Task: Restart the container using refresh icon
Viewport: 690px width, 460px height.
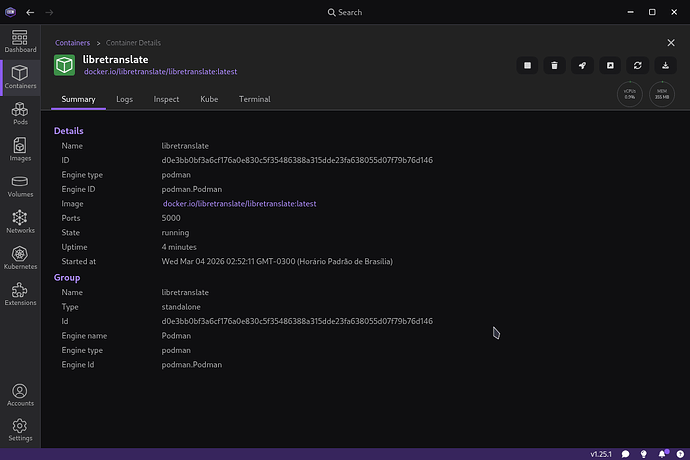Action: tap(638, 66)
